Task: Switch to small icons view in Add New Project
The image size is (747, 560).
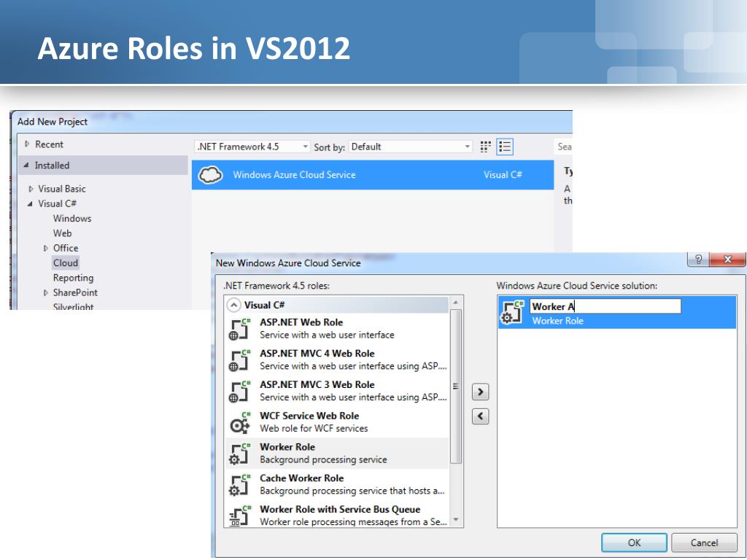Action: point(485,147)
